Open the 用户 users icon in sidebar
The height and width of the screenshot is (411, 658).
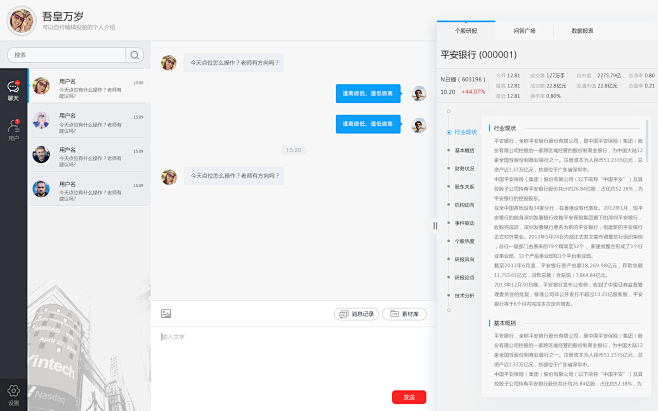(13, 130)
